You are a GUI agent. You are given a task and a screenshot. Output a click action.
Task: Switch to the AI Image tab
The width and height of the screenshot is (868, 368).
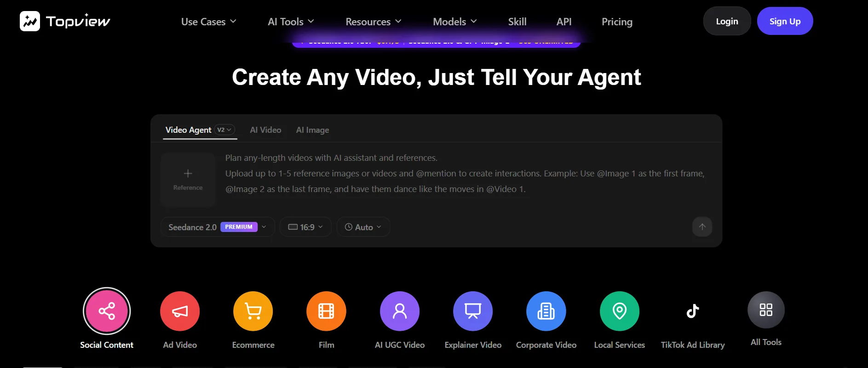click(x=312, y=130)
